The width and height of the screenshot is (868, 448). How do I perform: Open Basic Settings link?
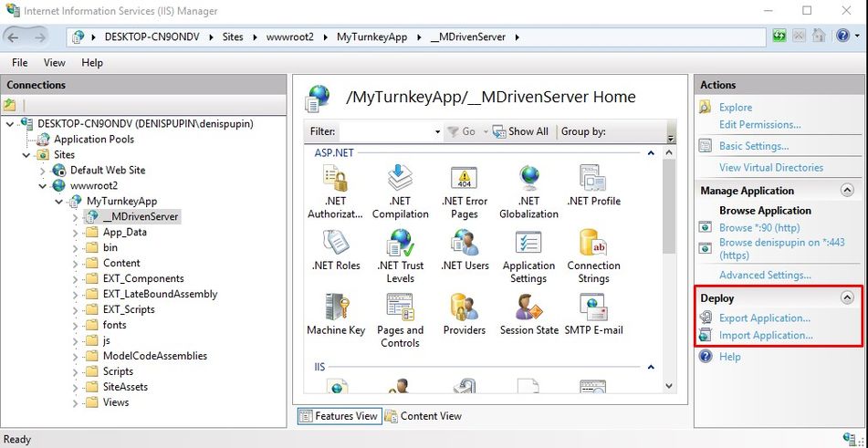pyautogui.click(x=753, y=146)
